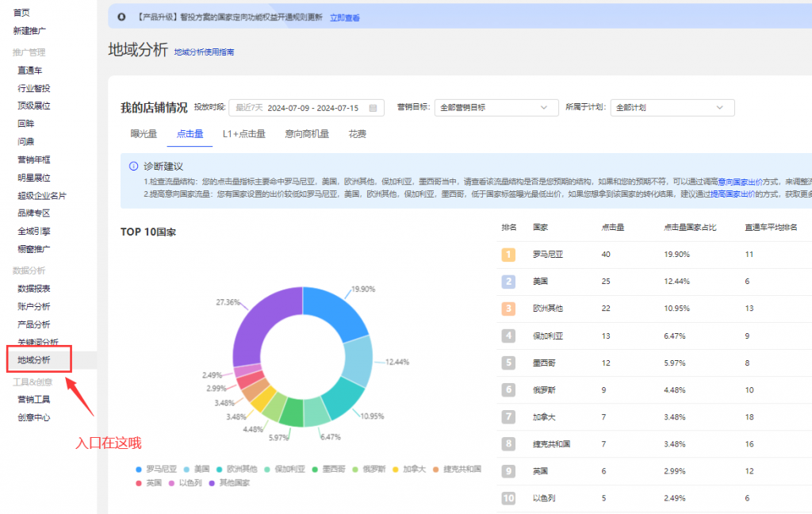Open 品牌专区 in the sidebar

33,213
